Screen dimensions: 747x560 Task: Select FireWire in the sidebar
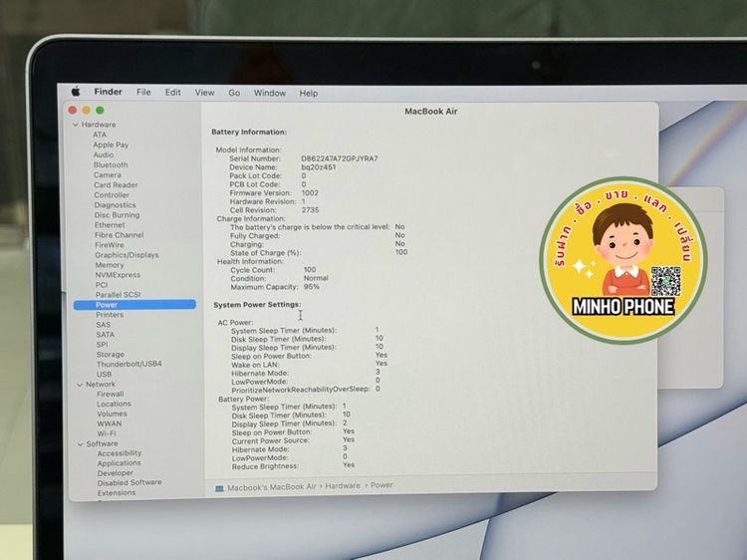110,245
